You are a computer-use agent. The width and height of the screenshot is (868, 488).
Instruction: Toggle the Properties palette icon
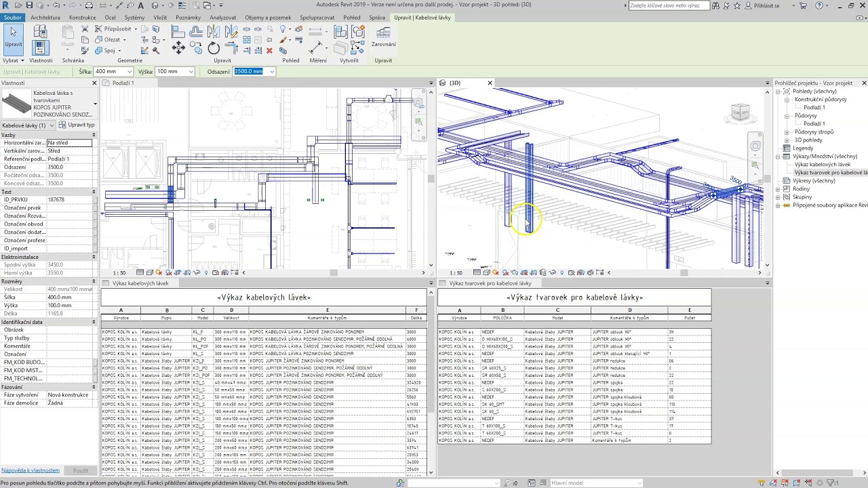tap(40, 47)
